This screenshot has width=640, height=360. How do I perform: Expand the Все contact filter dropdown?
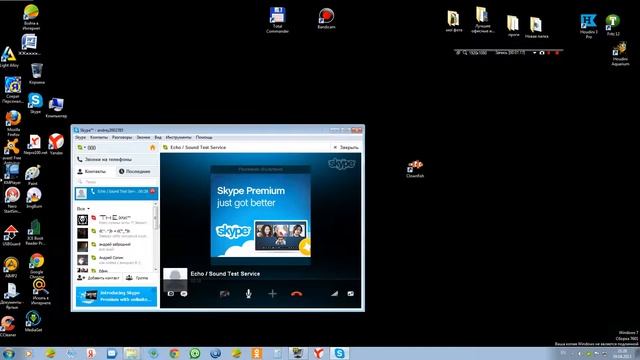tap(83, 209)
